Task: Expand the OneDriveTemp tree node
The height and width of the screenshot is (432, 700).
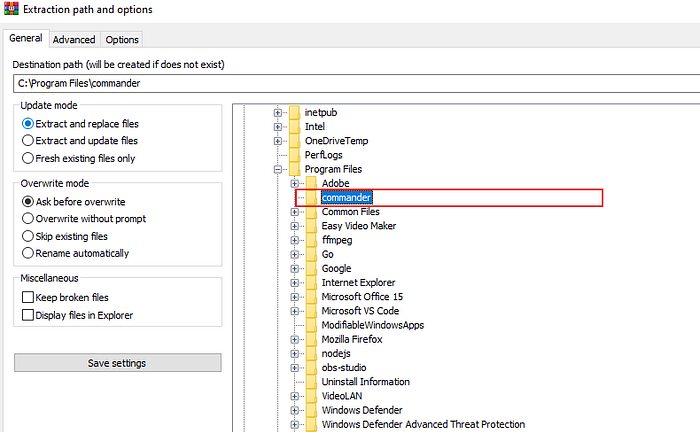Action: (278, 141)
